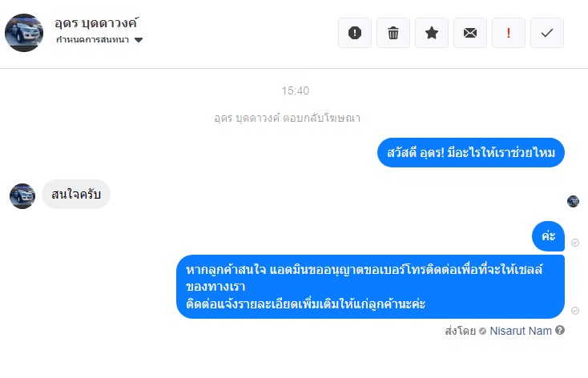588x378 pixels.
Task: Mark conversation done with checkmark icon
Action: (x=547, y=33)
